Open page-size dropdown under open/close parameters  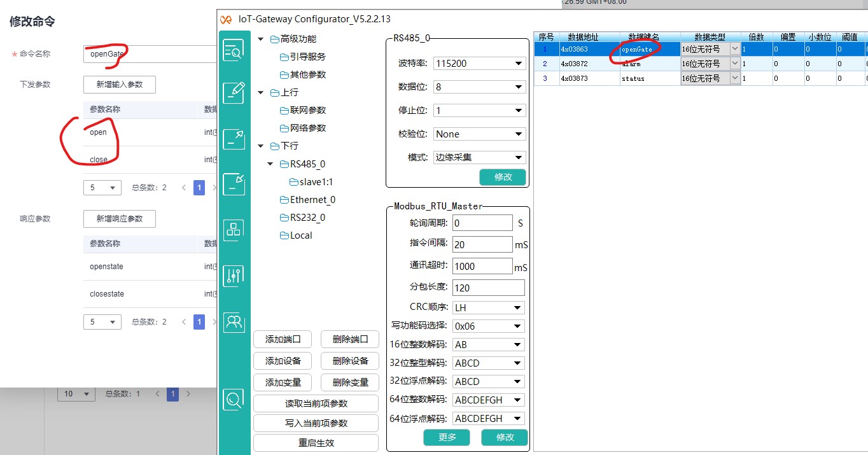tap(102, 188)
